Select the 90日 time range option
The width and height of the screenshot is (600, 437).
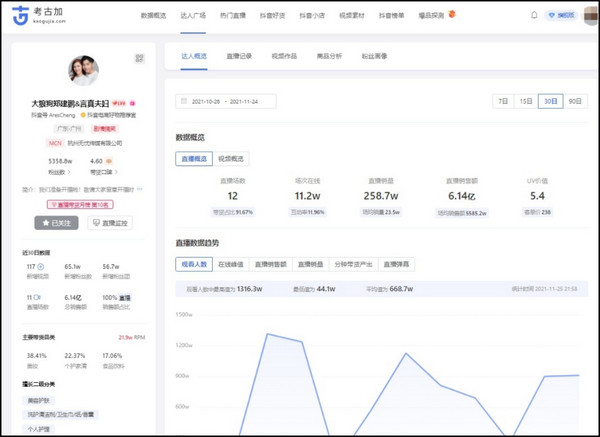pyautogui.click(x=574, y=101)
